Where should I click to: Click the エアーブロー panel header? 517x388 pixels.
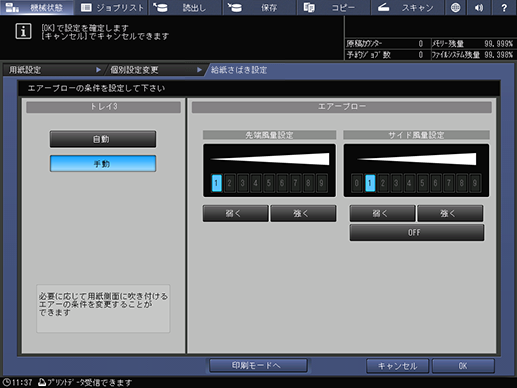coord(342,107)
